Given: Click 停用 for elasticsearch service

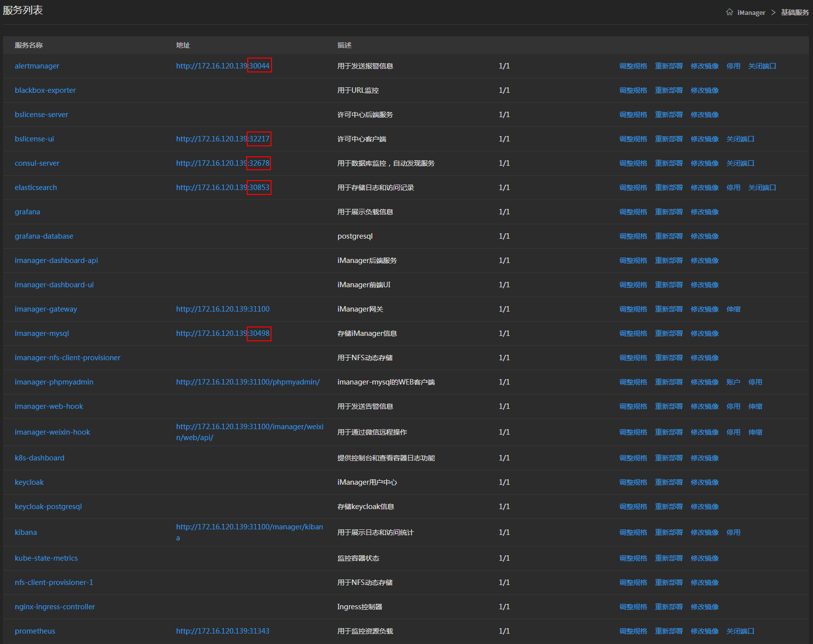Looking at the screenshot, I should click(x=733, y=188).
